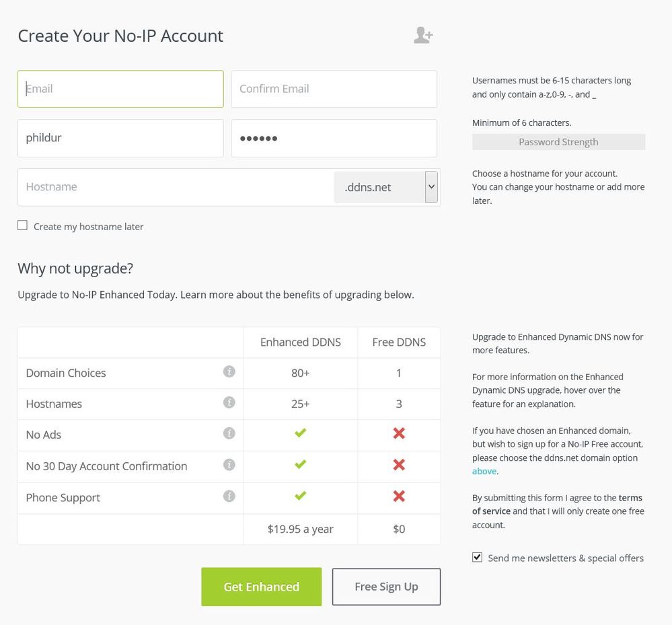
Task: Click the '80+' cell in Domain Choices row
Action: pyautogui.click(x=301, y=373)
